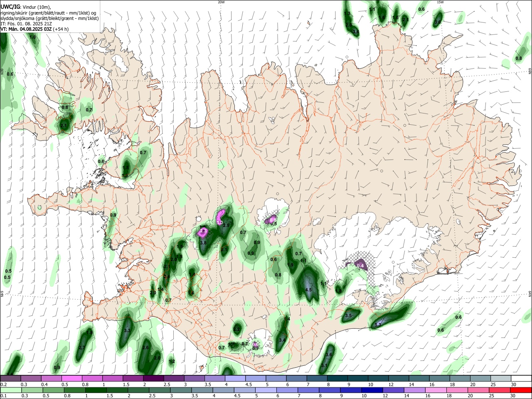Select the dark purple 2–2.5 swatch in upper legend
Image resolution: width=532 pixels, height=399 pixels.
(x=153, y=379)
